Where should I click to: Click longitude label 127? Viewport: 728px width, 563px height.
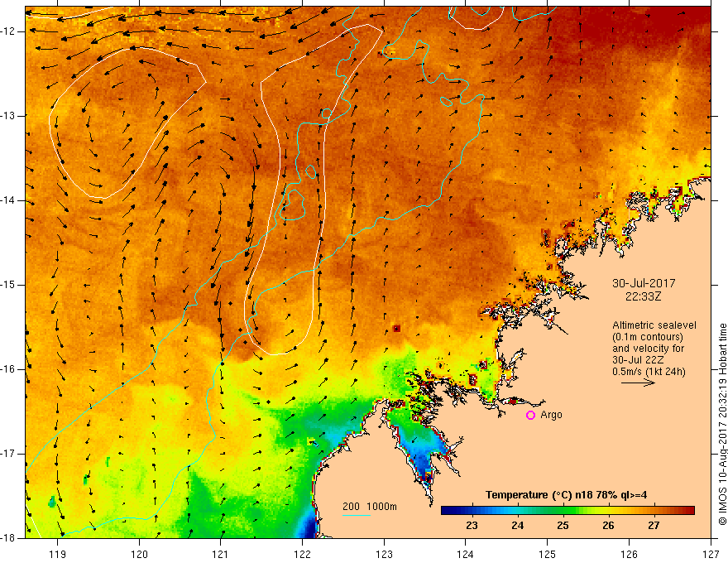711,554
